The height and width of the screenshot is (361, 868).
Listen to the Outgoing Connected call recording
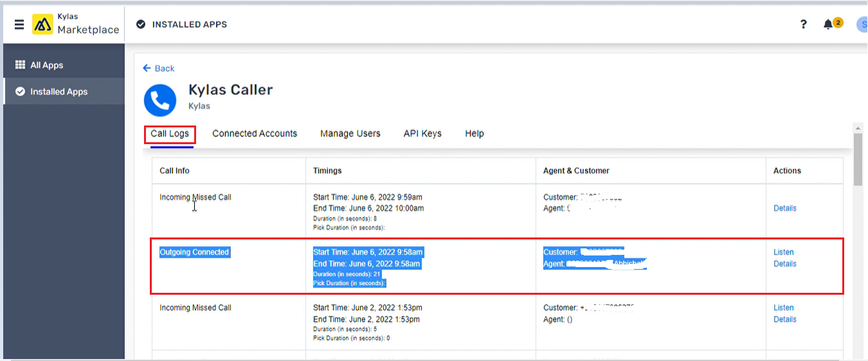(783, 252)
